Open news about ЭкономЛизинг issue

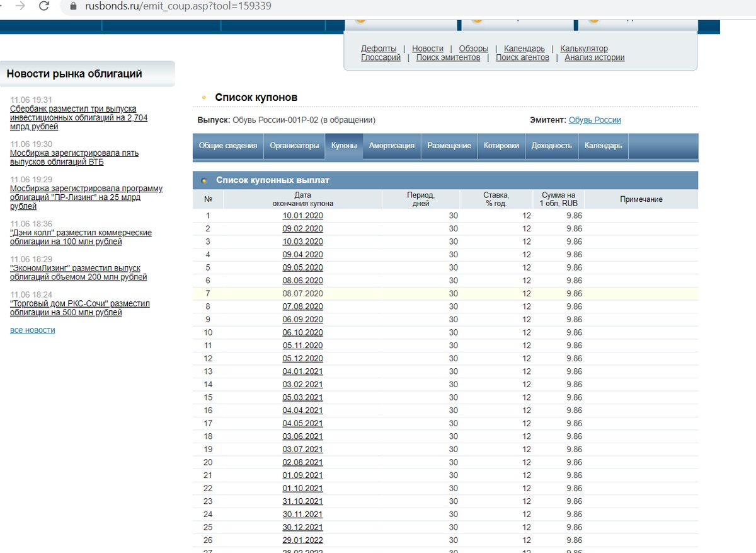(78, 272)
